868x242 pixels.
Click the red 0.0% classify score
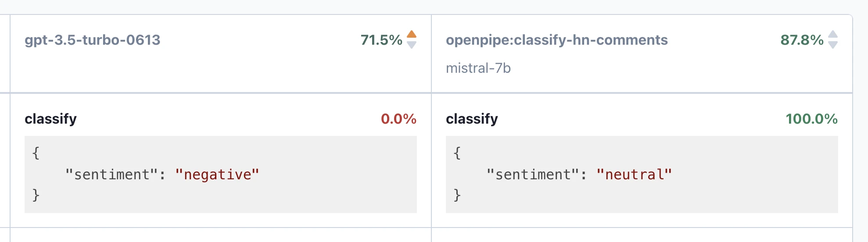point(398,119)
